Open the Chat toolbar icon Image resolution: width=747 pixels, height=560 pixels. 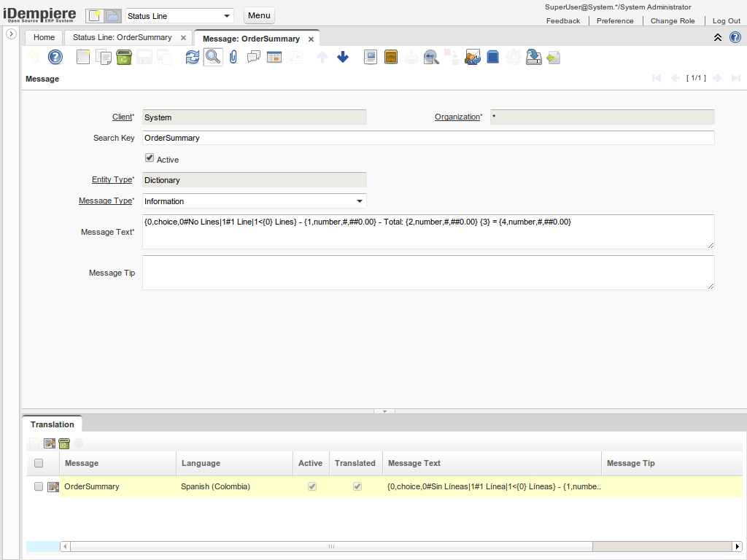254,57
